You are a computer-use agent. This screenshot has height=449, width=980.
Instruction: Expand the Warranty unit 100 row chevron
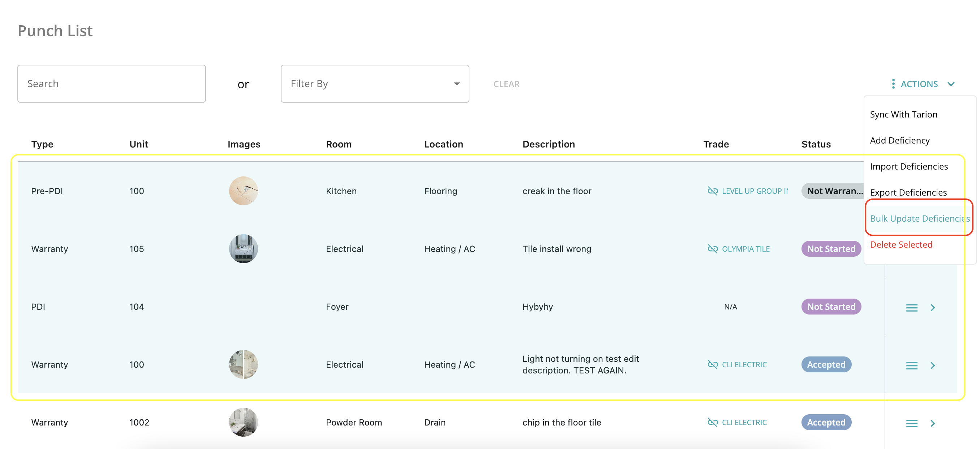click(932, 365)
